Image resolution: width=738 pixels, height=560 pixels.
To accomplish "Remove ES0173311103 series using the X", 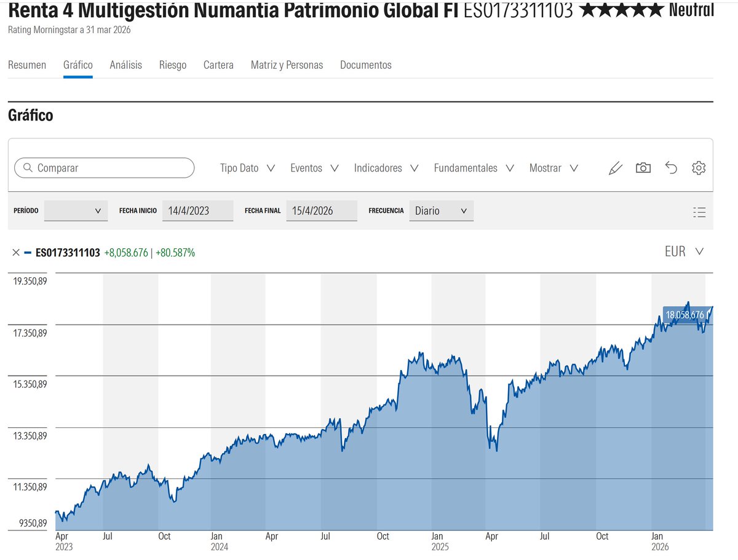I will point(16,253).
